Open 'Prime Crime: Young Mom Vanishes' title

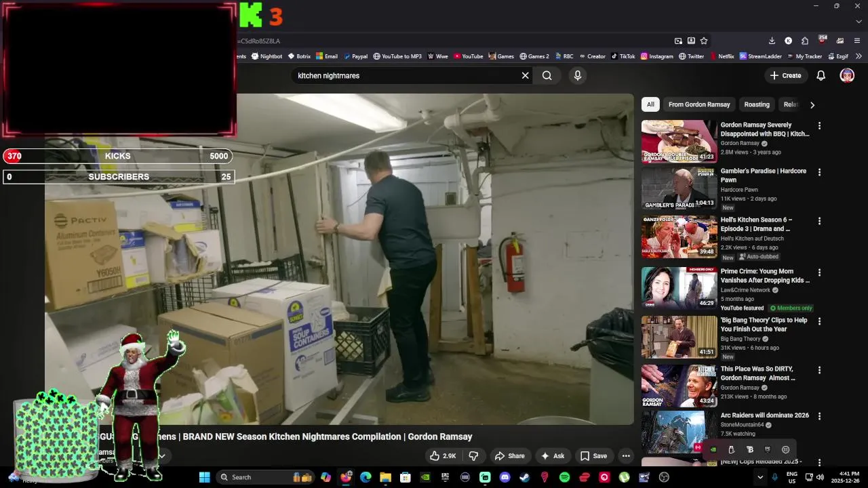tap(765, 276)
